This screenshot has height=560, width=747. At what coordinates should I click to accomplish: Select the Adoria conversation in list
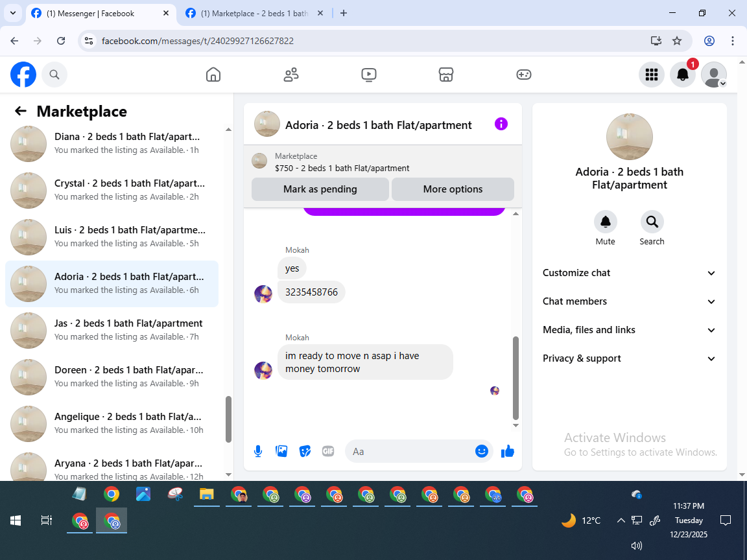coord(112,284)
